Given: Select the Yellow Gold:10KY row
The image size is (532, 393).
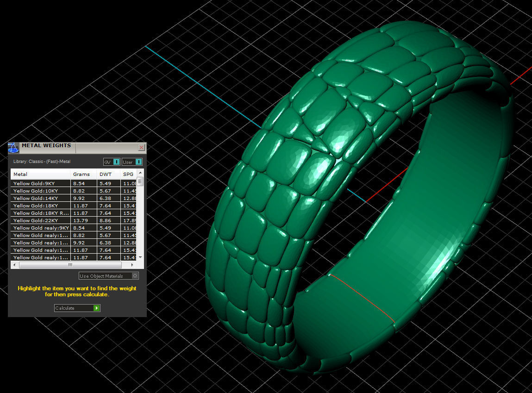Looking at the screenshot, I should 74,191.
